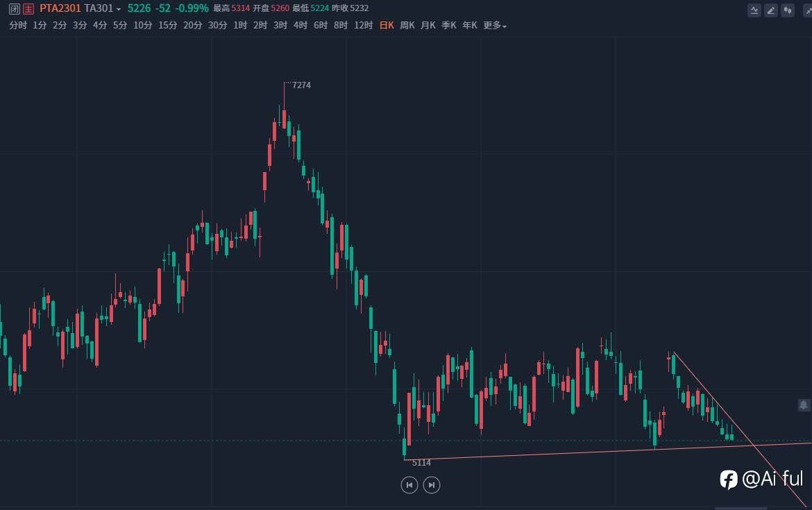Select the pencil drawing tool
The width and height of the screenshot is (812, 510).
coord(771,10)
